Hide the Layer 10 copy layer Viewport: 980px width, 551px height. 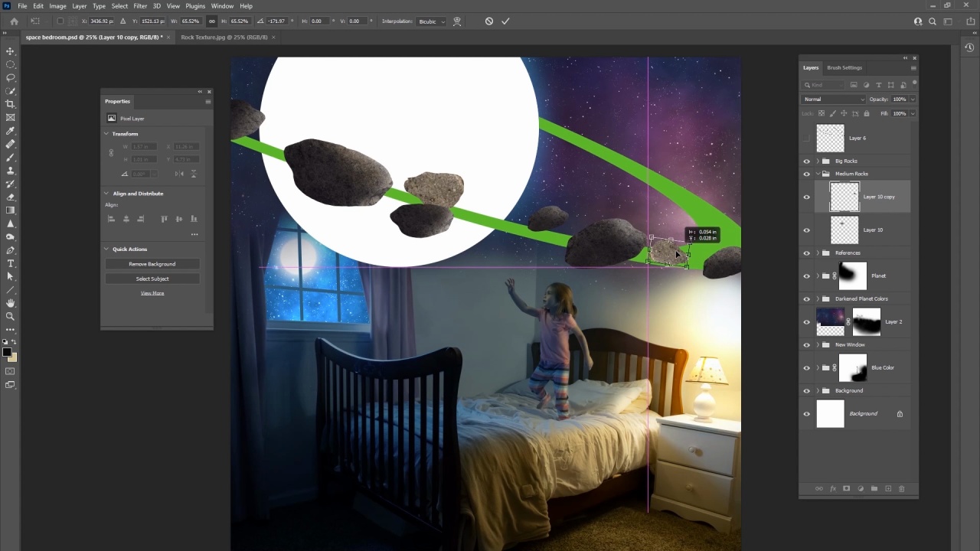[x=806, y=197]
